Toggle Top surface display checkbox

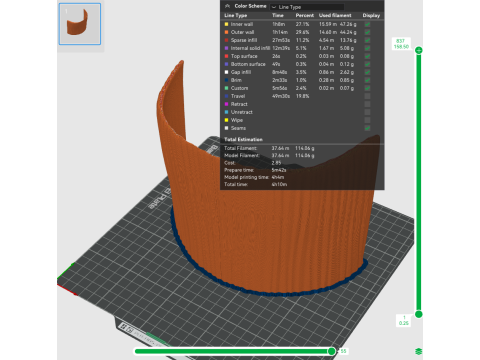coord(367,56)
